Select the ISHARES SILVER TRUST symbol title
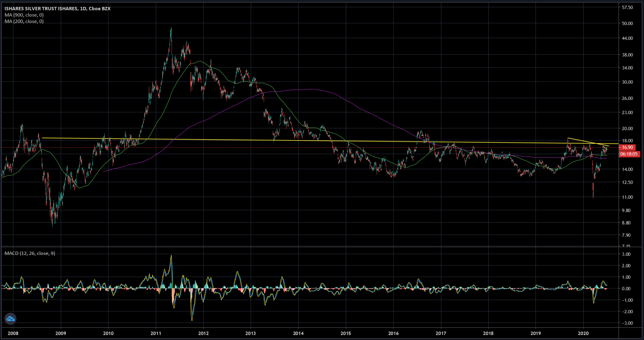 57,9
